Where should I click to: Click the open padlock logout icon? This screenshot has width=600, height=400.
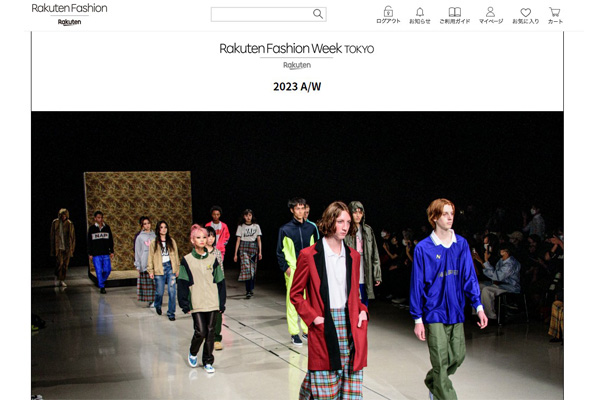click(388, 11)
